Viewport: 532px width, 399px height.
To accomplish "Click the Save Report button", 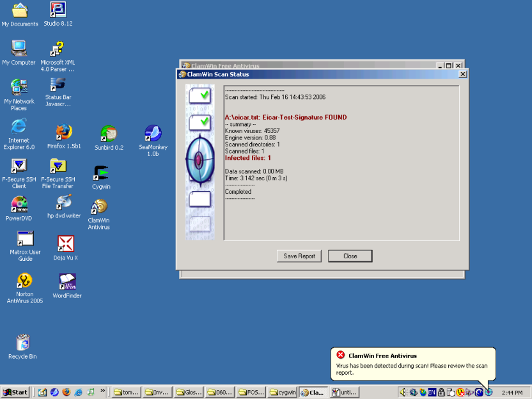I will click(299, 256).
